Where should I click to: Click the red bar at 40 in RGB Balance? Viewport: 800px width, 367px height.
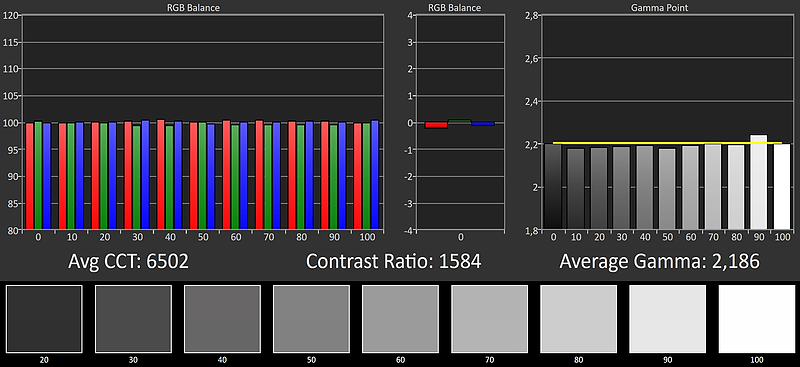click(160, 175)
